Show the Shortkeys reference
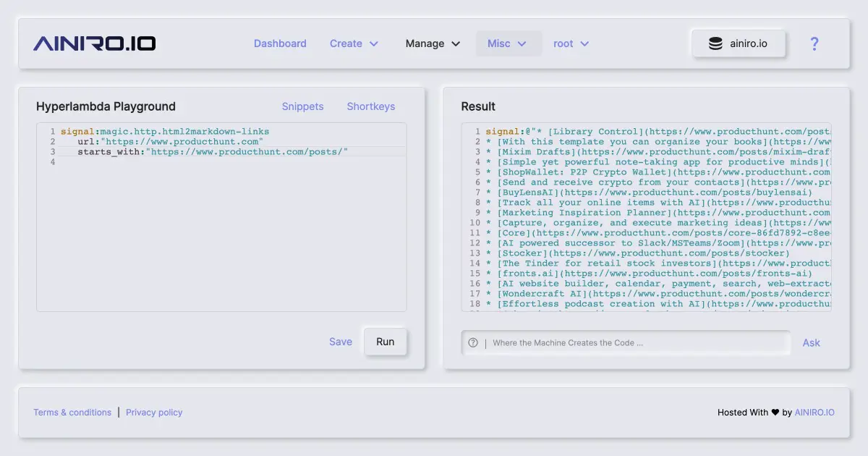The image size is (868, 456). [371, 106]
